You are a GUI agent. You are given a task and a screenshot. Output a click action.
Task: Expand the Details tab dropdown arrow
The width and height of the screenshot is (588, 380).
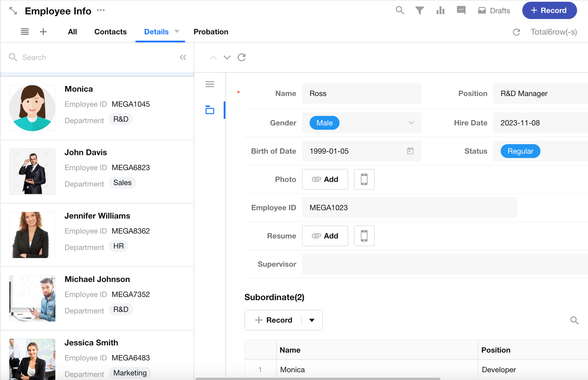coord(177,31)
